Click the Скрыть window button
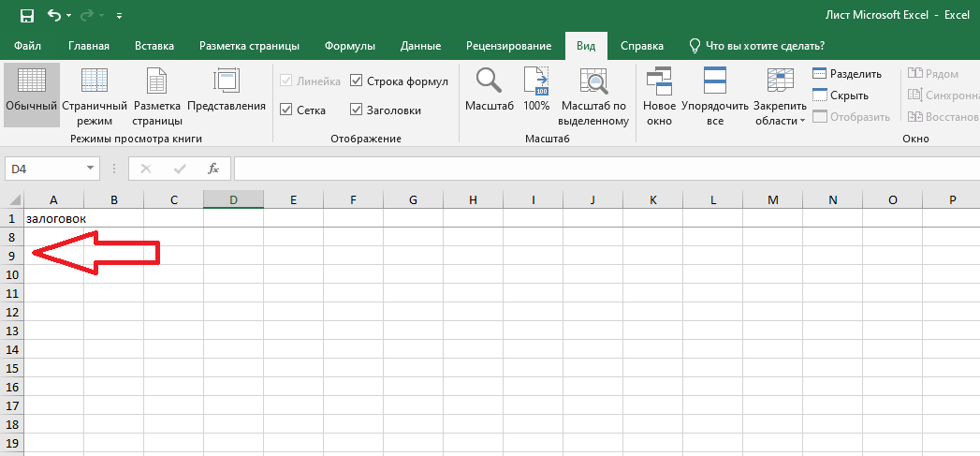The width and height of the screenshot is (980, 456). (x=841, y=96)
